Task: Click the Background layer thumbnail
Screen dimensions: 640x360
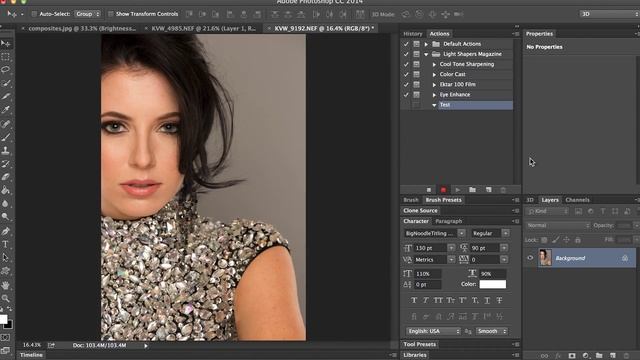Action: click(x=545, y=258)
